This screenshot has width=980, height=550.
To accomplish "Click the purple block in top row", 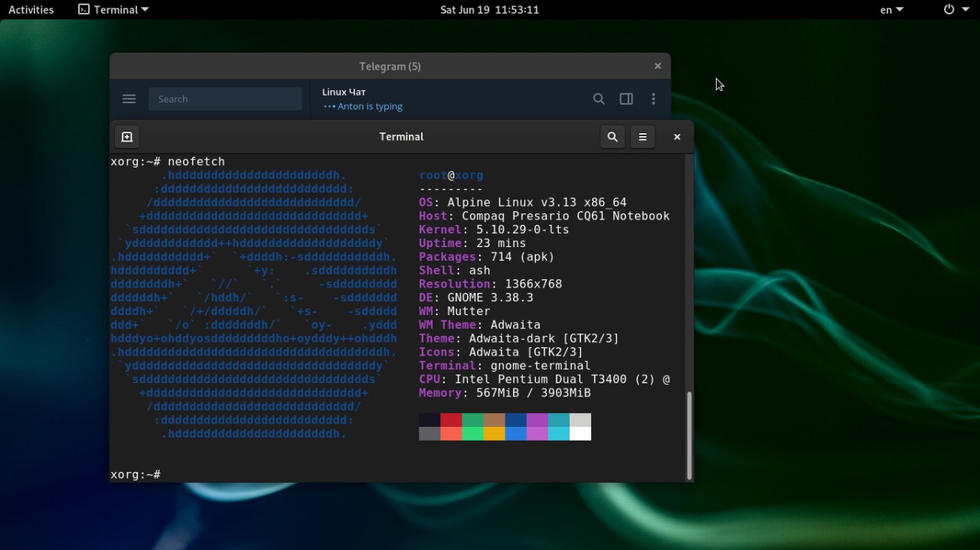I will [537, 420].
